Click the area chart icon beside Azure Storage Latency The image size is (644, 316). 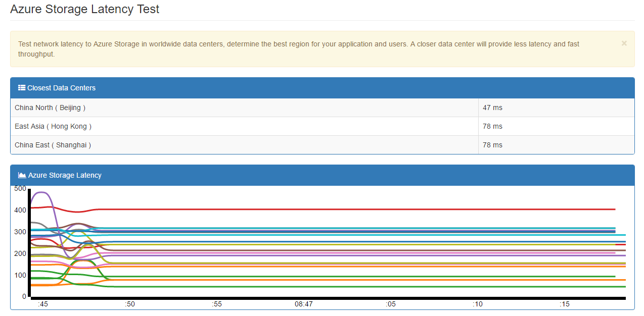(x=22, y=175)
